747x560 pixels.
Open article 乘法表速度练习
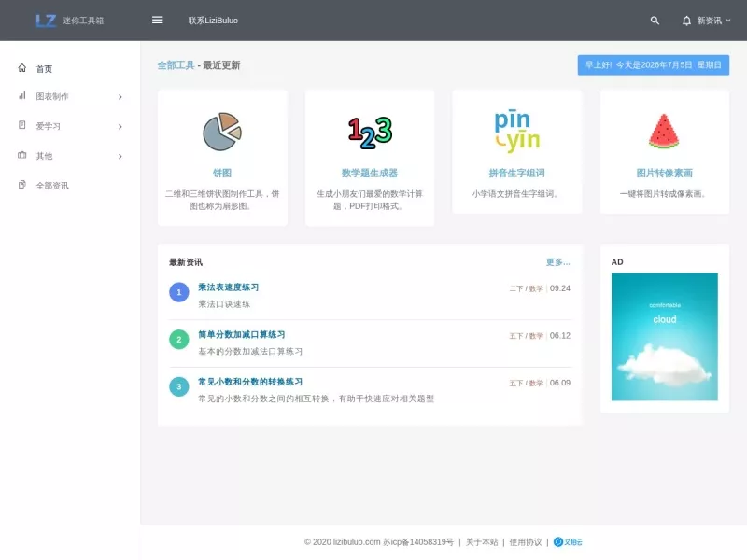coord(228,287)
